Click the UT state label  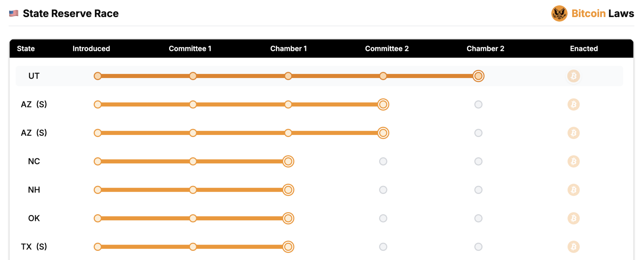click(x=34, y=76)
